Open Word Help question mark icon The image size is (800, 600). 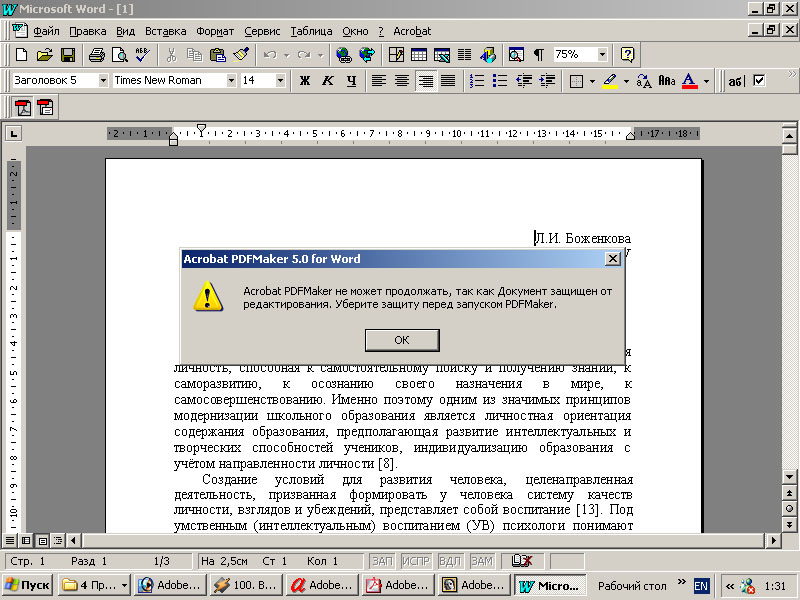[628, 55]
